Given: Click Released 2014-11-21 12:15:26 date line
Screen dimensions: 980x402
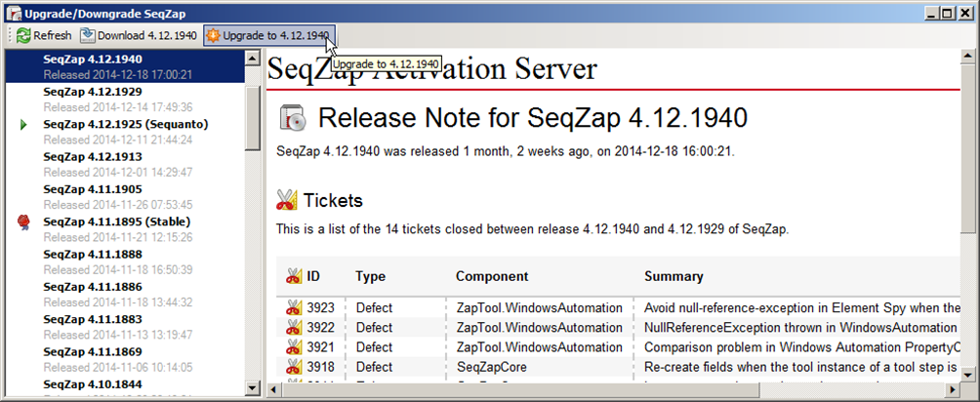Looking at the screenshot, I should [x=118, y=237].
